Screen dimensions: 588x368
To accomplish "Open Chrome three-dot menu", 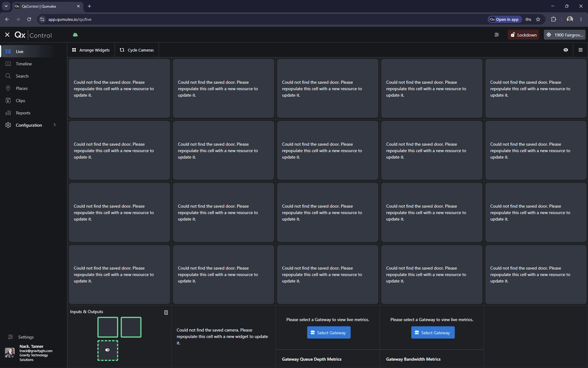I will pyautogui.click(x=581, y=19).
